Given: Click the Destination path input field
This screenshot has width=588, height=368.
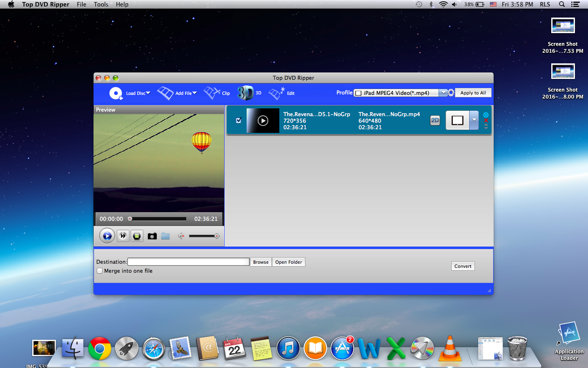Looking at the screenshot, I should point(189,262).
